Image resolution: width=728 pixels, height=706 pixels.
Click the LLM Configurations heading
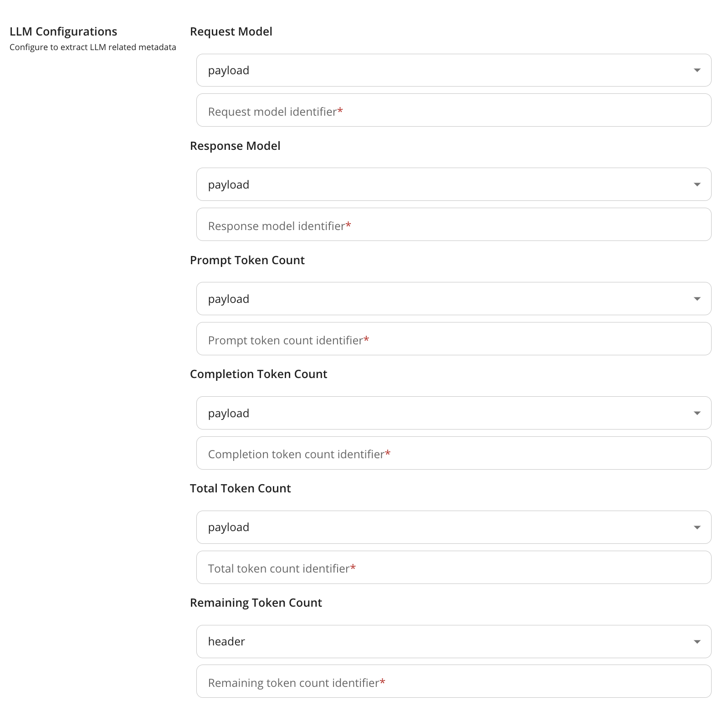pos(63,31)
